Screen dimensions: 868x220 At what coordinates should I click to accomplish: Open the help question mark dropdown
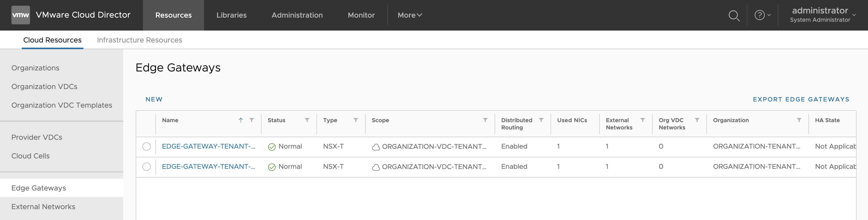coord(762,15)
